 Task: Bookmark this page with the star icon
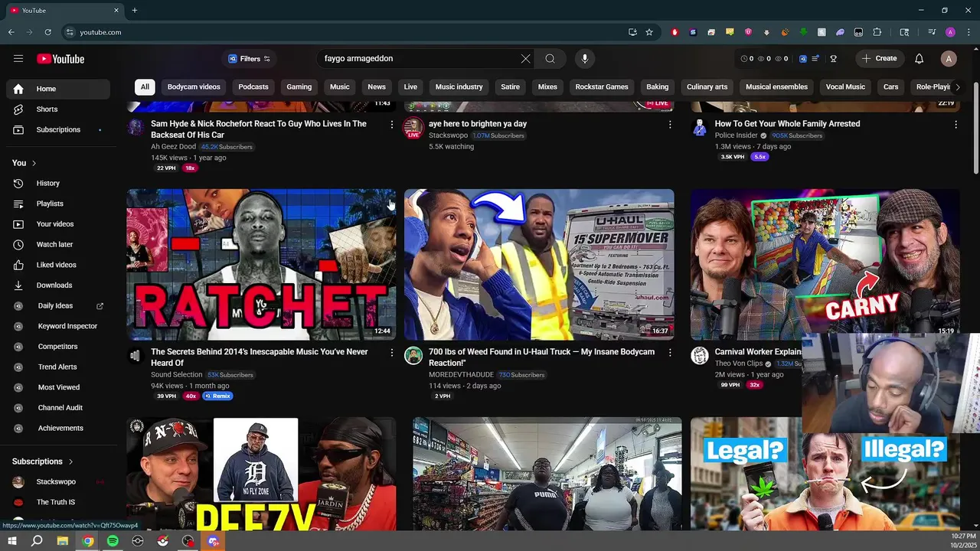click(x=649, y=32)
